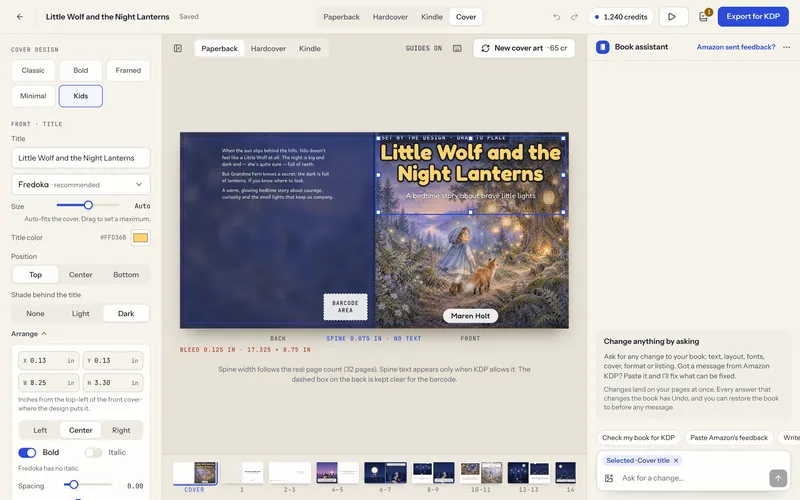Open the Title color swatch

[x=140, y=238]
